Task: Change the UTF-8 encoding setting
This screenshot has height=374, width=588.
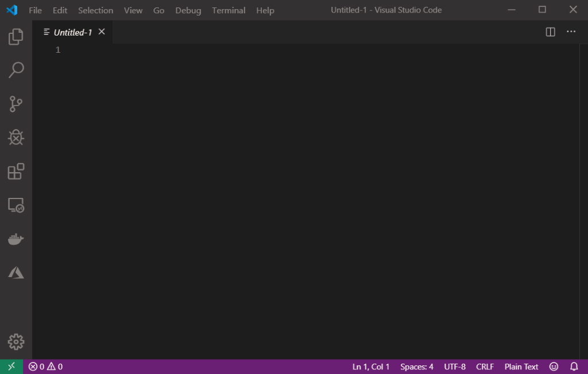Action: coord(454,366)
